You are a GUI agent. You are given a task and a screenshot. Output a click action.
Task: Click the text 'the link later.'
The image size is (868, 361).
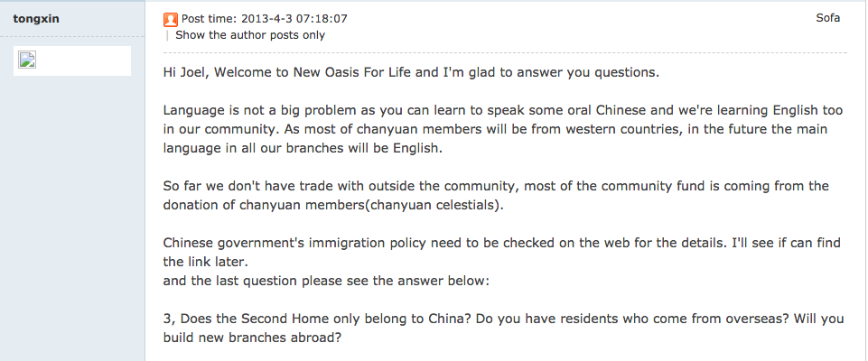[x=204, y=261]
